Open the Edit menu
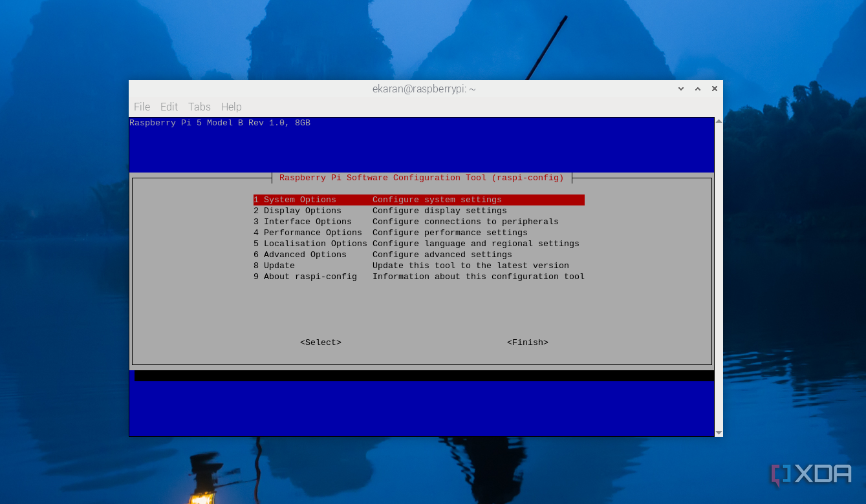The height and width of the screenshot is (504, 866). (169, 107)
